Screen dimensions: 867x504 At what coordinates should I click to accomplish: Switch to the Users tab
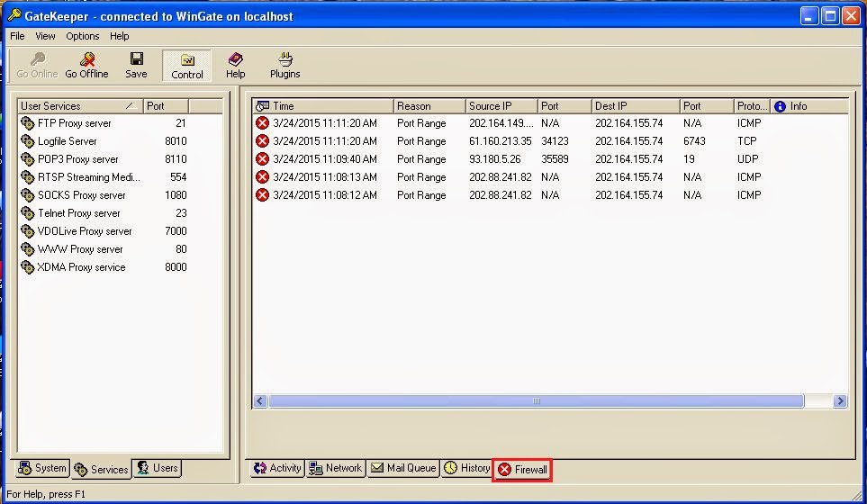(157, 468)
